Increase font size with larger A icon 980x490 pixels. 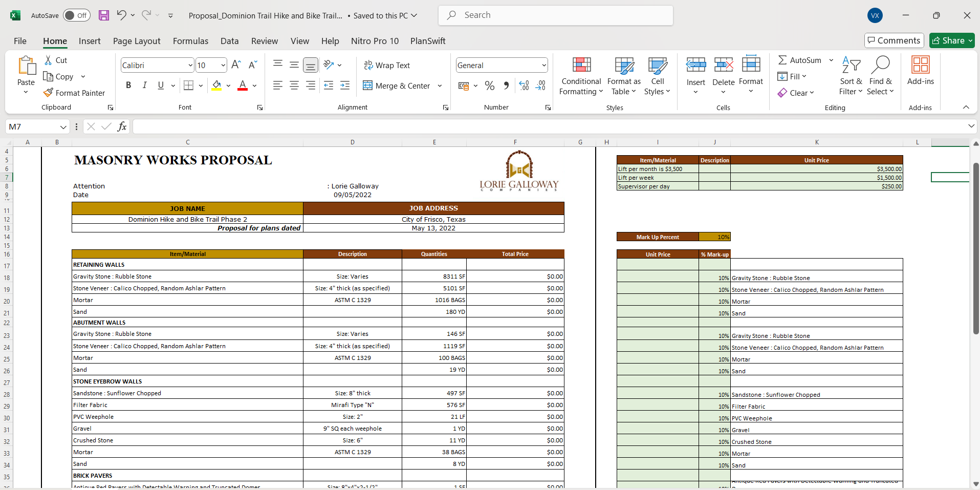pos(236,65)
